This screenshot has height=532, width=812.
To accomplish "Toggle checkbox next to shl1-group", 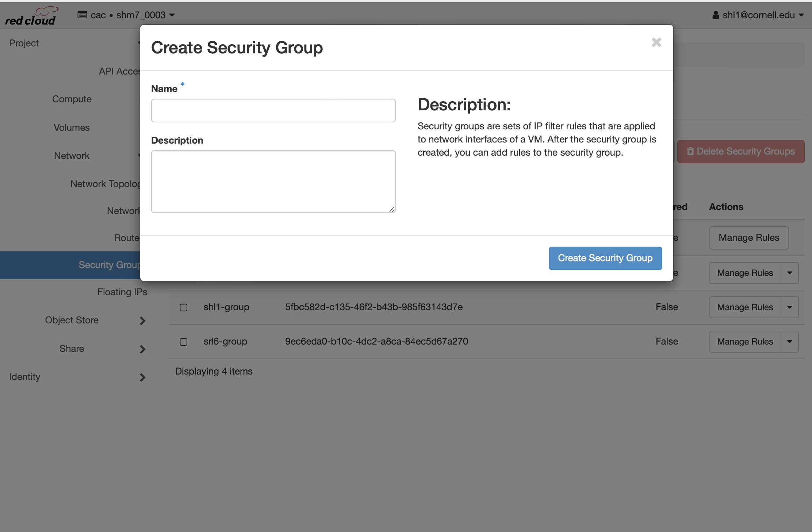I will (184, 308).
